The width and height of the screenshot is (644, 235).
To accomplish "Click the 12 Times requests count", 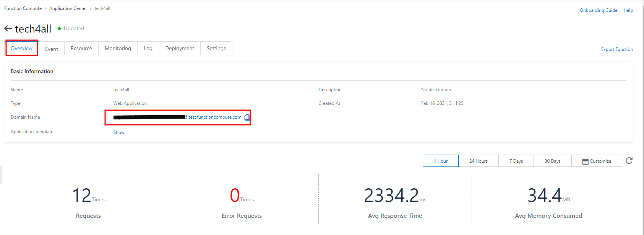I will [89, 196].
